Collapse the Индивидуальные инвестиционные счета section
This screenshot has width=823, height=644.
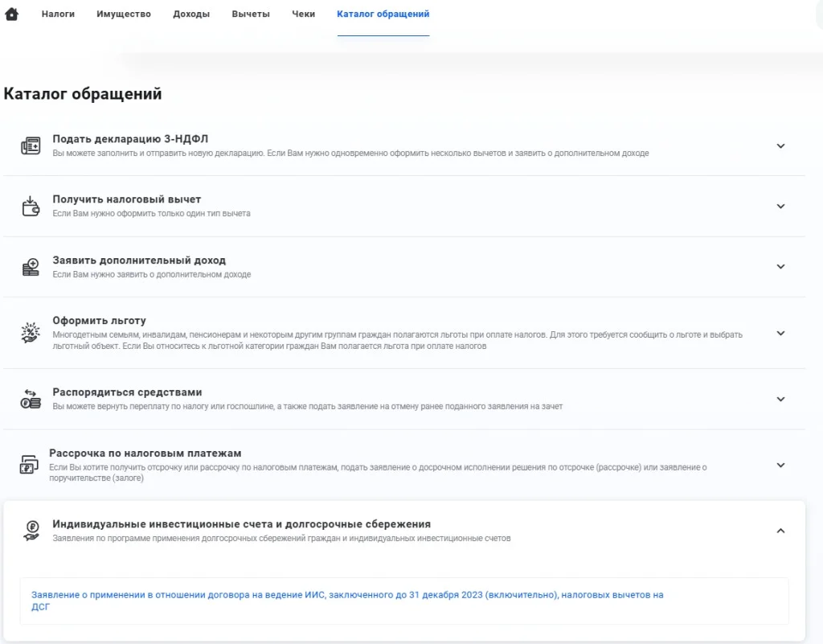coord(780,531)
